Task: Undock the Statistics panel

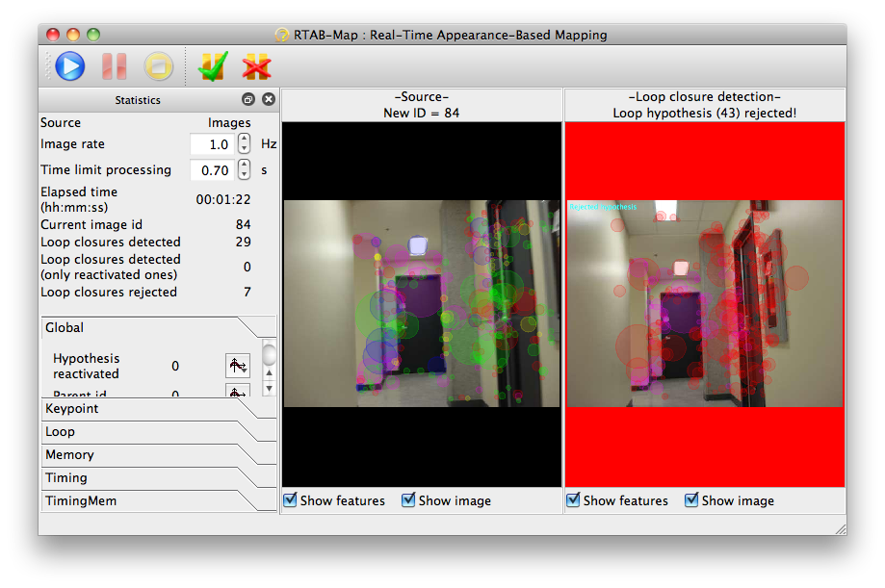Action: coord(248,99)
